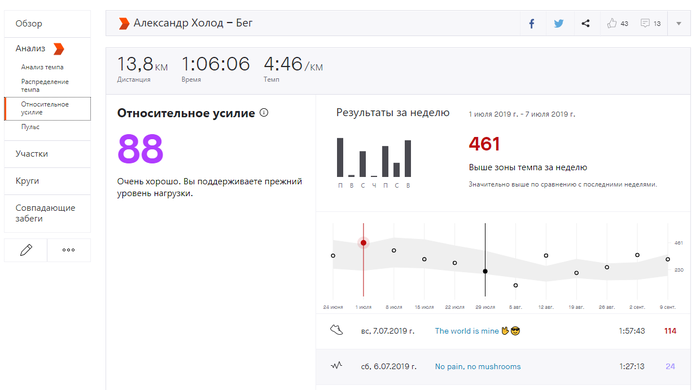The height and width of the screenshot is (390, 700).
Task: Click the shoe icon of 7.07.2019 run
Action: 337,330
